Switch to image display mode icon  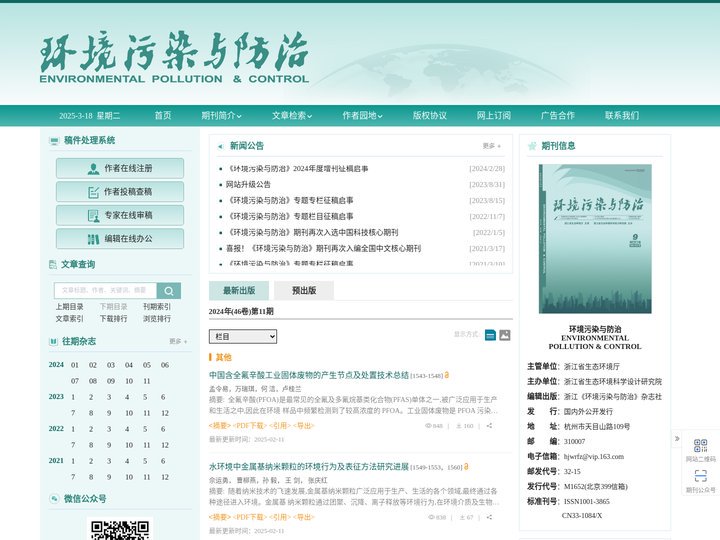tap(505, 335)
